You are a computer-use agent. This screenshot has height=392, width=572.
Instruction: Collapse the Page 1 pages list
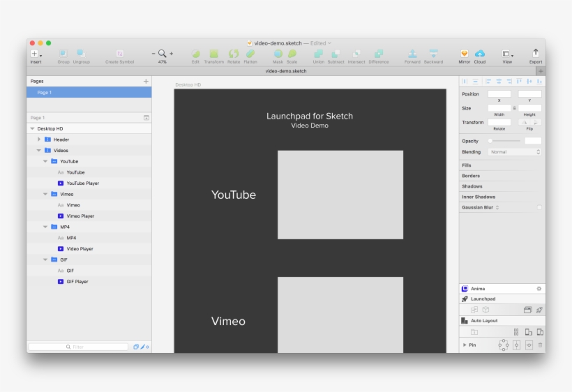coord(146,118)
